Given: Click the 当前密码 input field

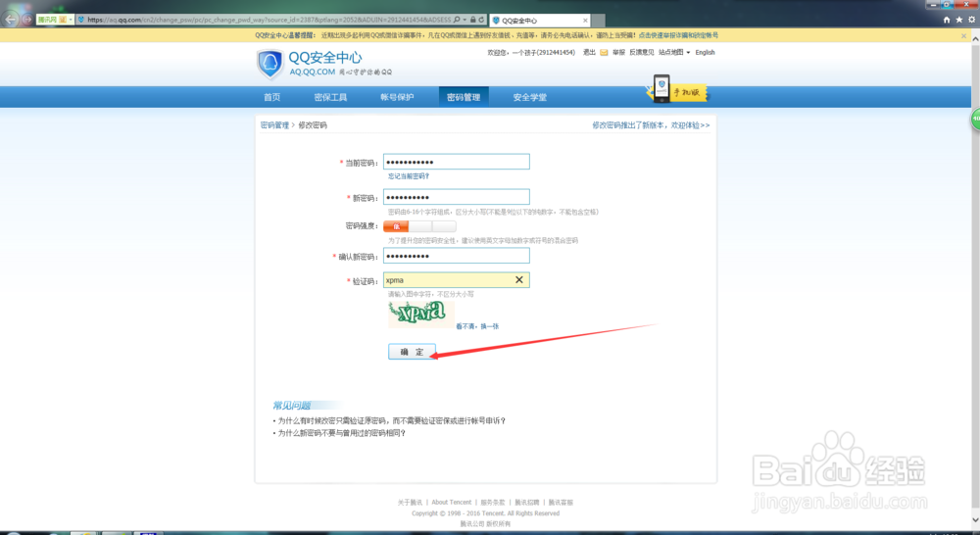Looking at the screenshot, I should pos(457,162).
